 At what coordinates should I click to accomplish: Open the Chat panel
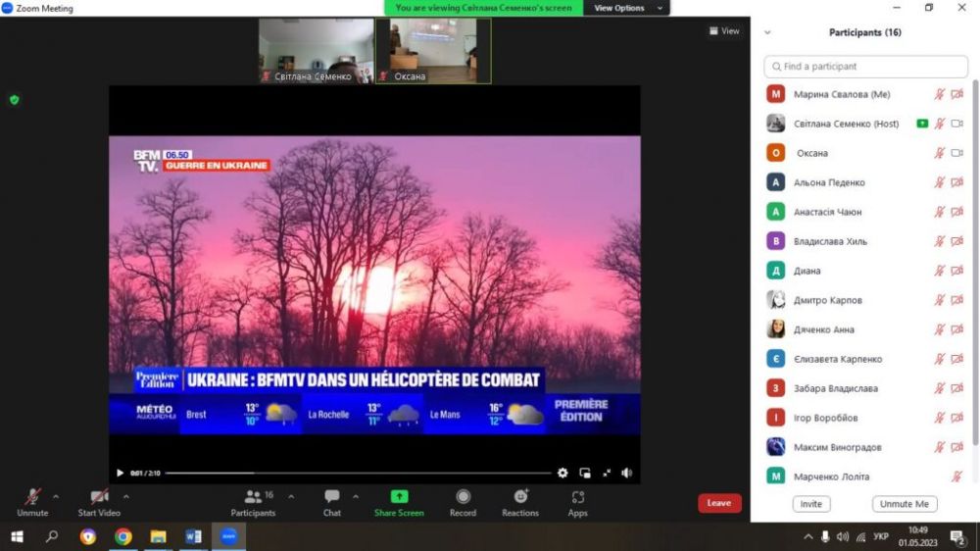[332, 497]
